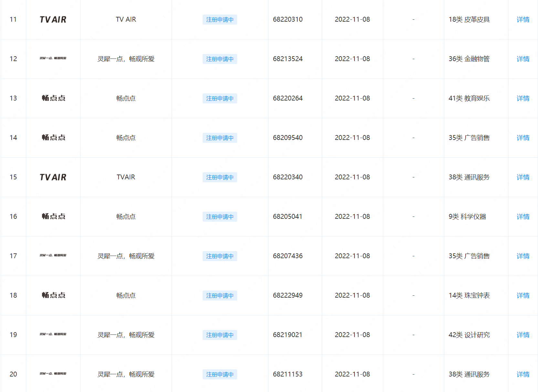Click row number 19 cell
The height and width of the screenshot is (392, 538).
pos(13,335)
